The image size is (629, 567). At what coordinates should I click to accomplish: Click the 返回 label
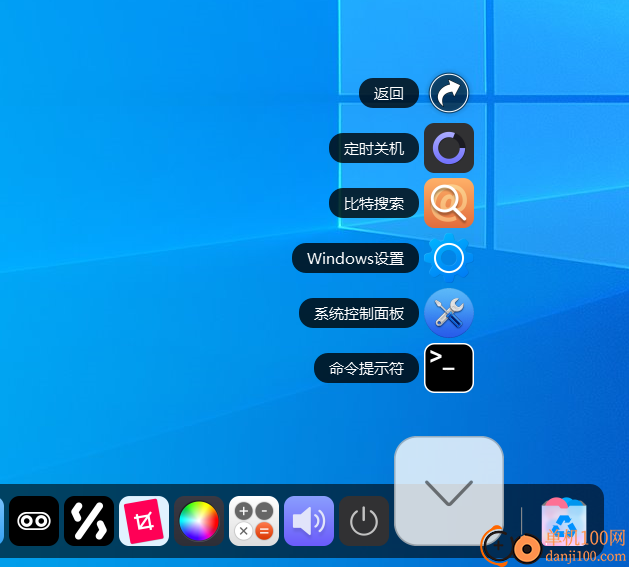pyautogui.click(x=389, y=93)
